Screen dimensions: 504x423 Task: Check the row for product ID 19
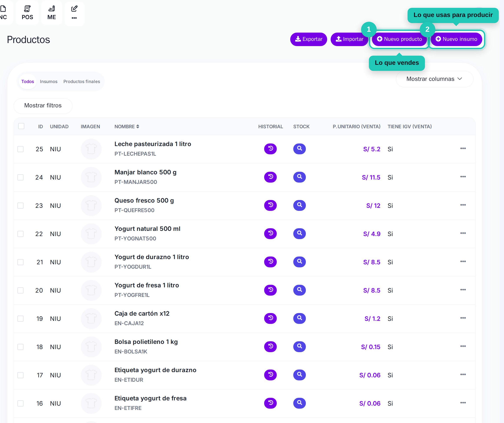(20, 319)
